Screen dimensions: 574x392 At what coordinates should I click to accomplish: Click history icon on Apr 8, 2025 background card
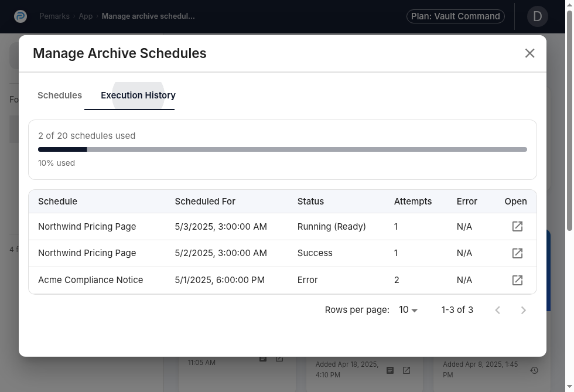pos(534,370)
